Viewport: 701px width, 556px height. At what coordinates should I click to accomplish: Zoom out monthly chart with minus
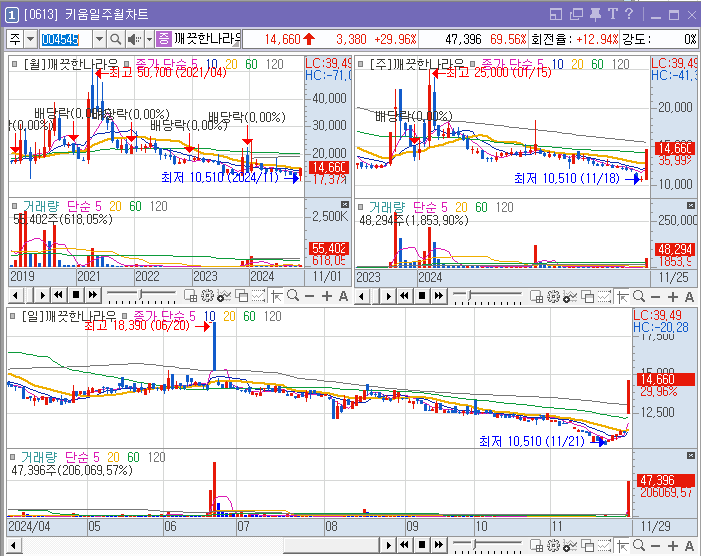click(309, 296)
